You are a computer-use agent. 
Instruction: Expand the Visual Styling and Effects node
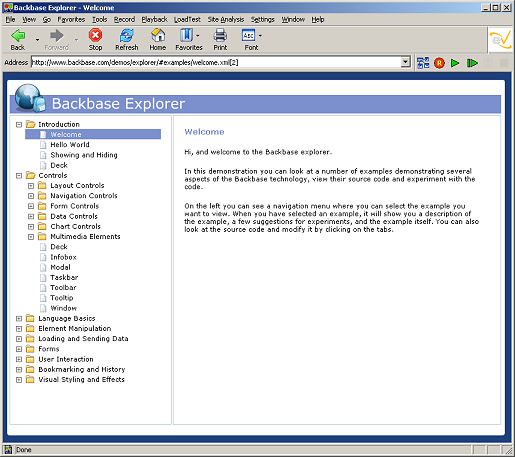tap(19, 380)
